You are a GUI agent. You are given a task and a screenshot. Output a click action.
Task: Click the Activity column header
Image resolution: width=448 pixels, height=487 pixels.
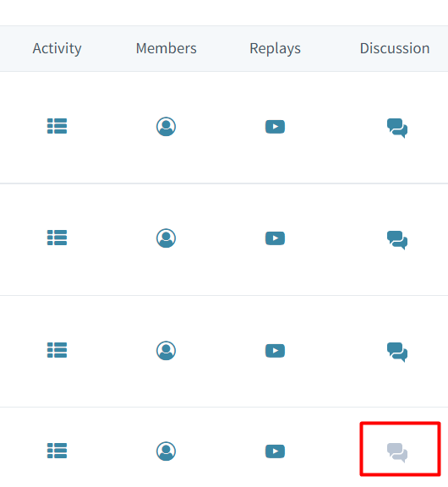(57, 49)
